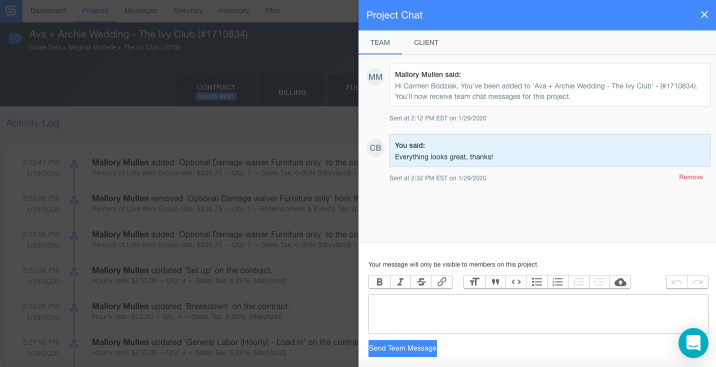Switch to the TEAM chat tab
716x367 pixels.
point(380,42)
